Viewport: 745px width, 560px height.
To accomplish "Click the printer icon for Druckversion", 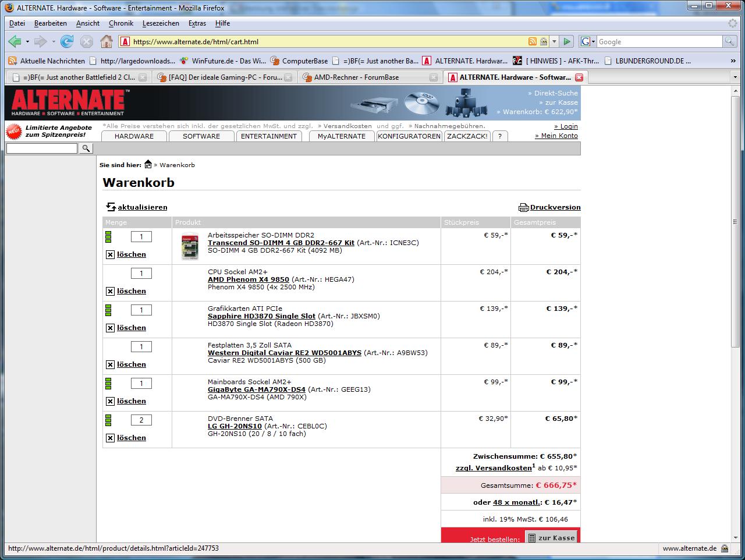I will click(x=523, y=207).
